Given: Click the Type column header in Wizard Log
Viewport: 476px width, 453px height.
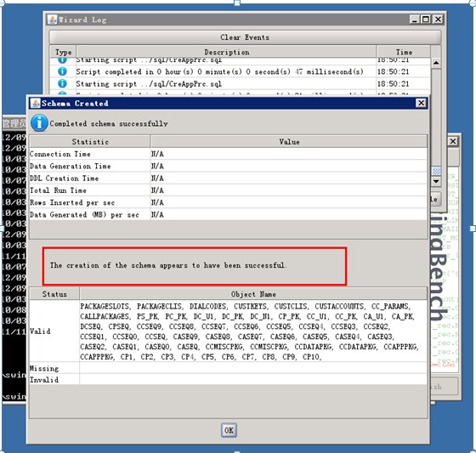Looking at the screenshot, I should coord(63,52).
